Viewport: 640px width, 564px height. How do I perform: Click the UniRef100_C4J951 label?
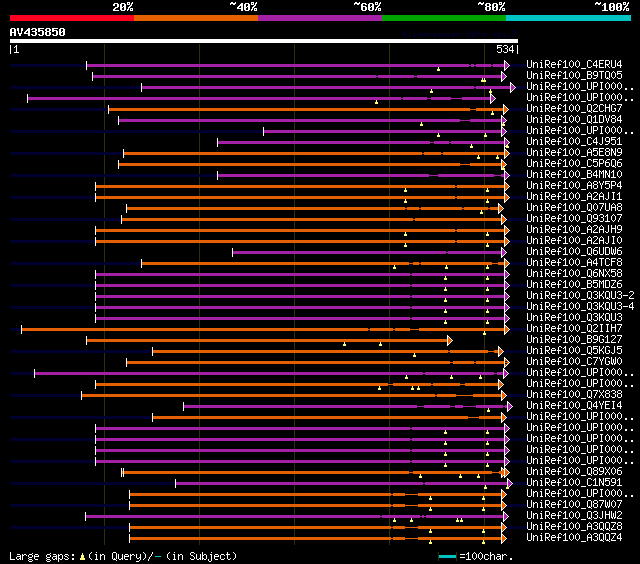coord(574,142)
